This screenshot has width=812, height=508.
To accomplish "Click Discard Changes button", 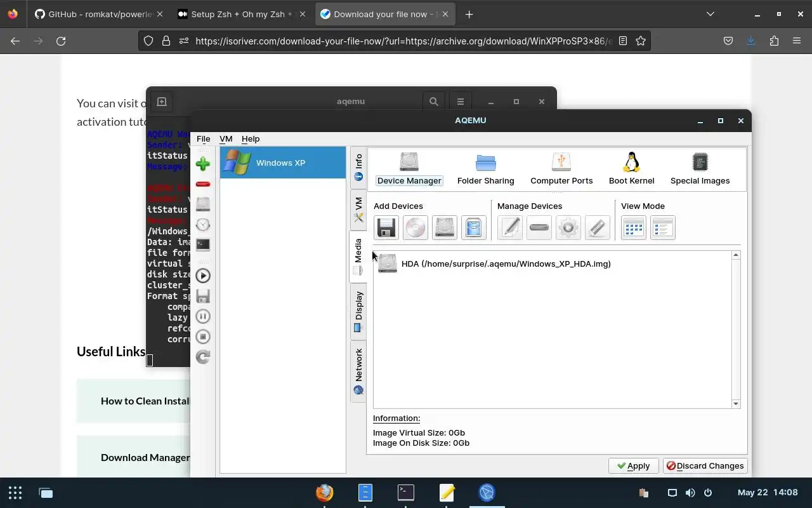I will click(x=705, y=465).
